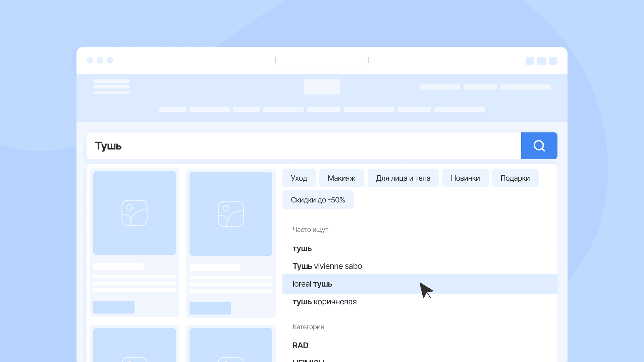Image resolution: width=644 pixels, height=362 pixels.
Task: Select the Подарки chip
Action: (x=515, y=178)
